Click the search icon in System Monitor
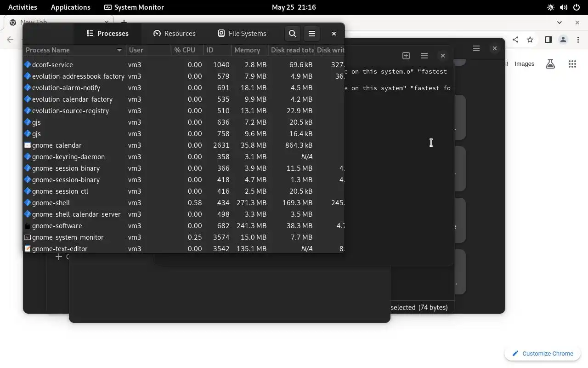The width and height of the screenshot is (588, 368). [x=293, y=33]
